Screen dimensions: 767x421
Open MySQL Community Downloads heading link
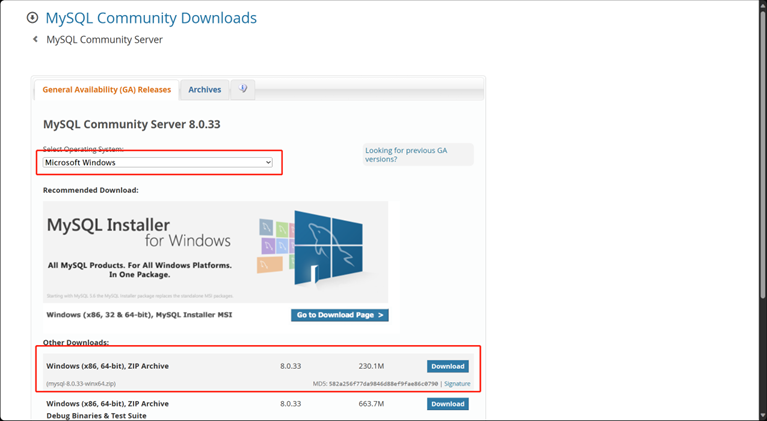151,18
